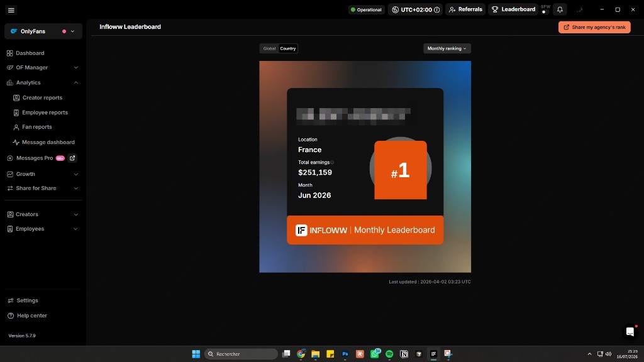The image size is (644, 362).
Task: Click the UTC+02:00 timezone info icon
Action: pos(437,9)
